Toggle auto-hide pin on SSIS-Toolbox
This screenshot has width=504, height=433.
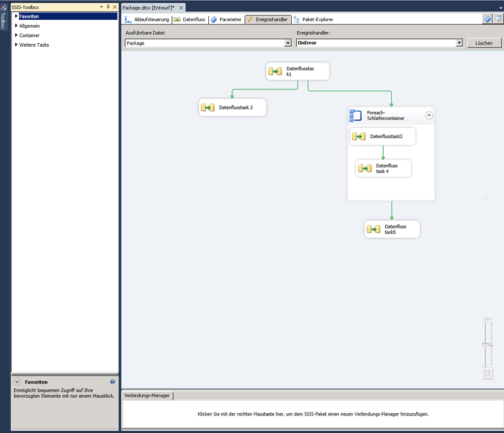pos(108,7)
